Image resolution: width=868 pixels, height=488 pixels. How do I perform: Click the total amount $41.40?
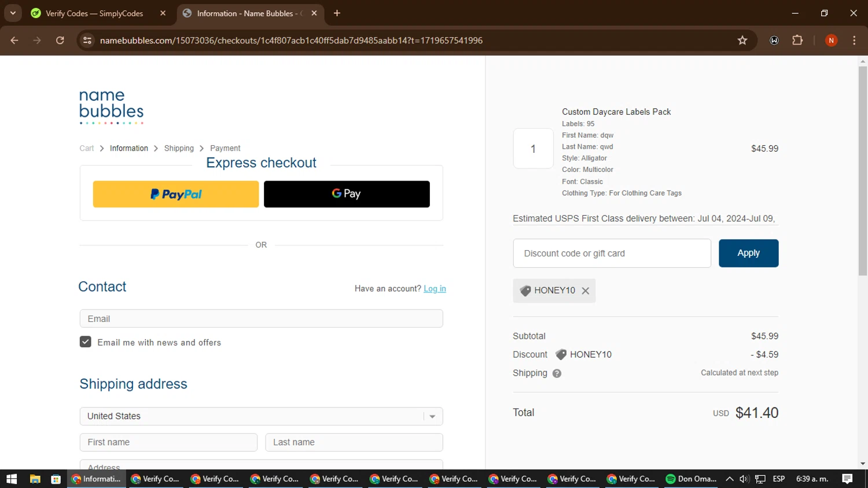(x=757, y=413)
